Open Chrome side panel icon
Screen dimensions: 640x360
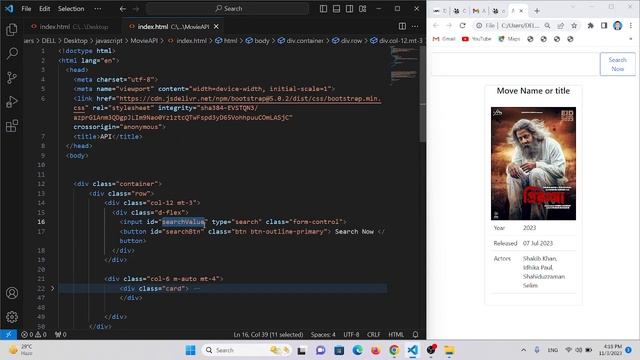(x=604, y=25)
